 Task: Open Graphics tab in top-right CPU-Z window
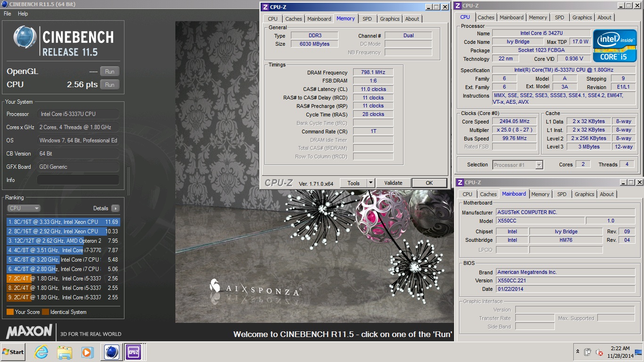(x=582, y=17)
